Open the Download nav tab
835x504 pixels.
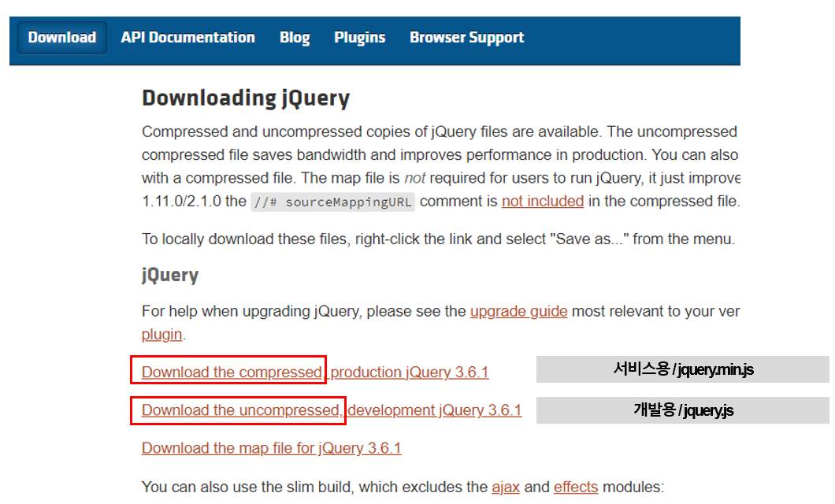point(61,38)
